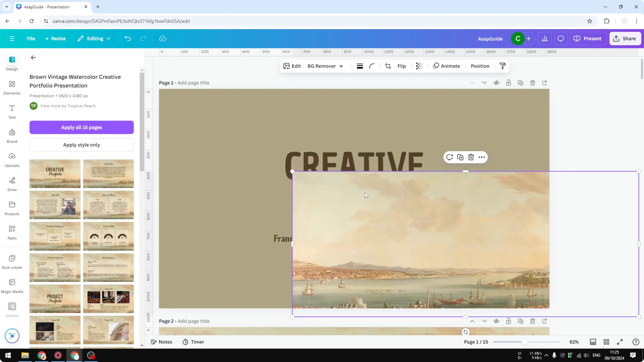Move Page 1 down with arrow
Image resolution: width=644 pixels, height=362 pixels.
point(484,83)
